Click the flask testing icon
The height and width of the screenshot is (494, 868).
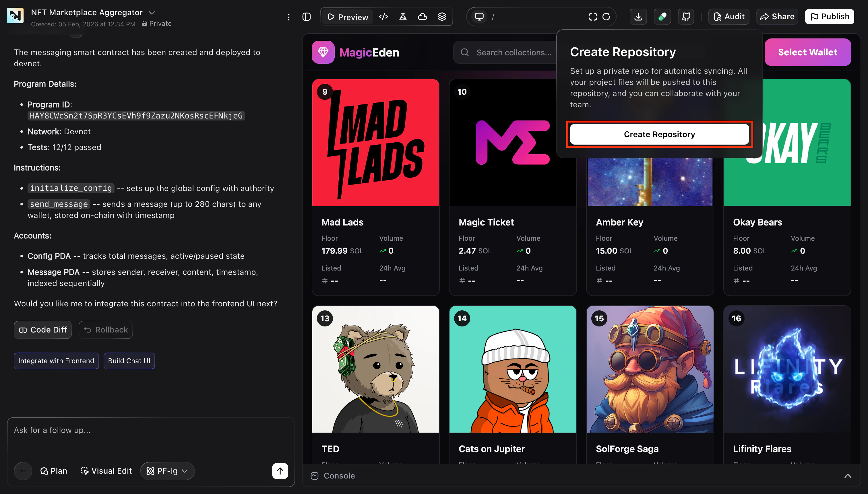[403, 17]
